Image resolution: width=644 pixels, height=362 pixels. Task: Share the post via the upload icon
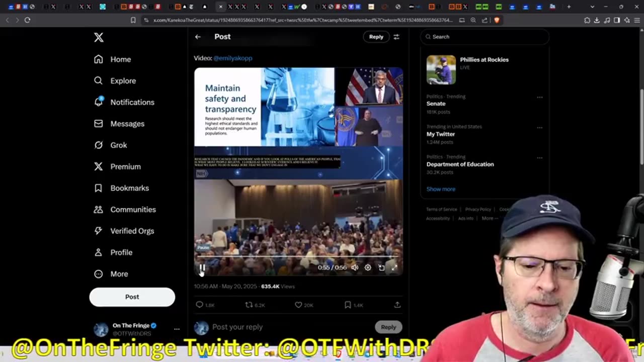tap(397, 305)
